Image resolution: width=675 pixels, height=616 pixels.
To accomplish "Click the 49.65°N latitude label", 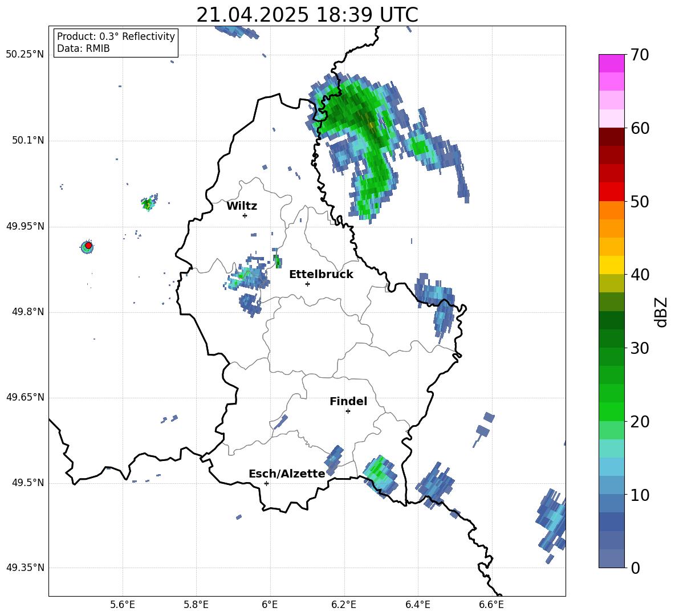I will [25, 397].
